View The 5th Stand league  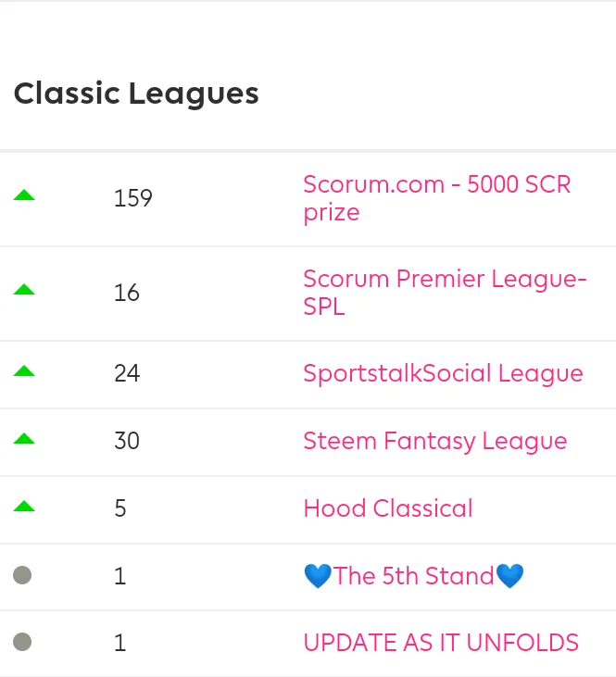point(414,576)
